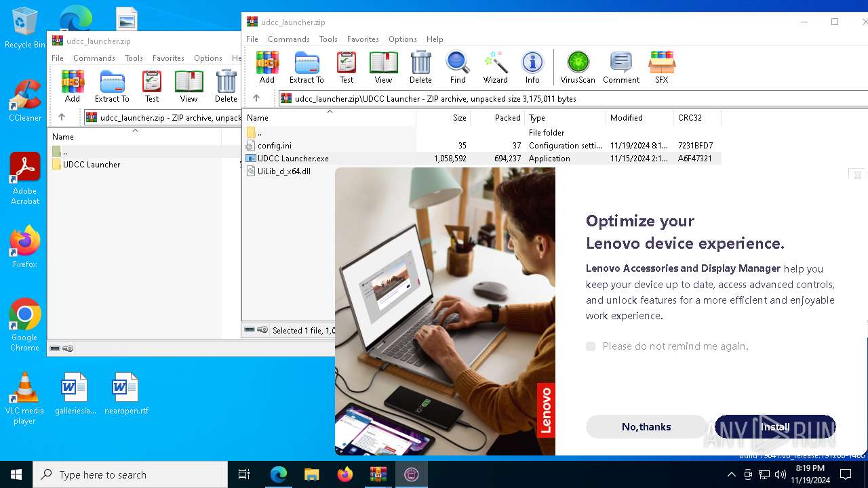Open Task View on taskbar
Screen dimensions: 868x488
tap(244, 474)
